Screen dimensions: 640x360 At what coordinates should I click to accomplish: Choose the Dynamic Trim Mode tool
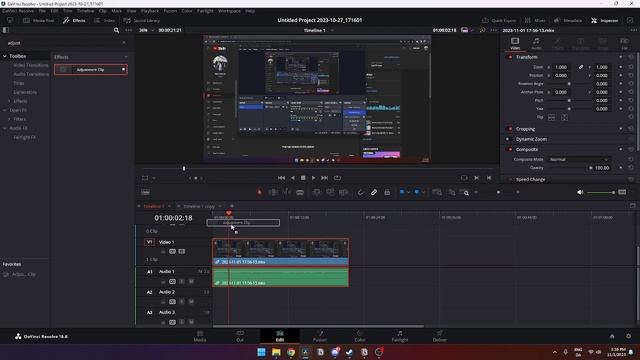point(287,192)
